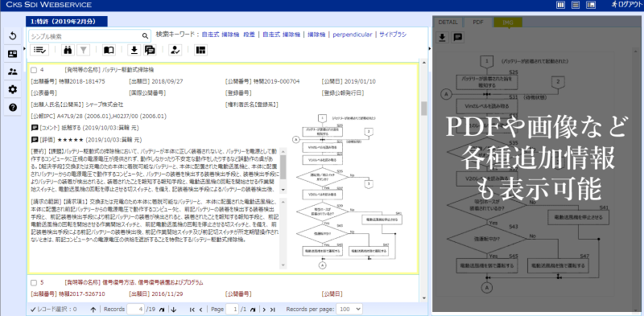Jump to first page icon
644x316 pixels.
[x=192, y=310]
